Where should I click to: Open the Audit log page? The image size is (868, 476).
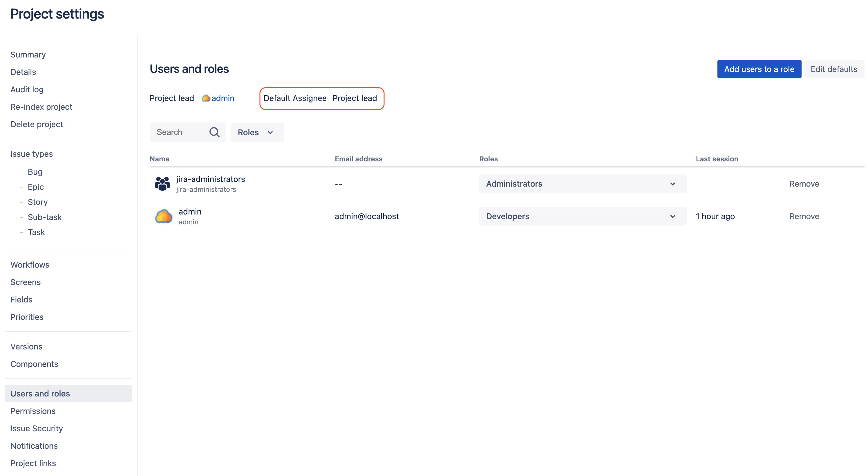pyautogui.click(x=27, y=89)
